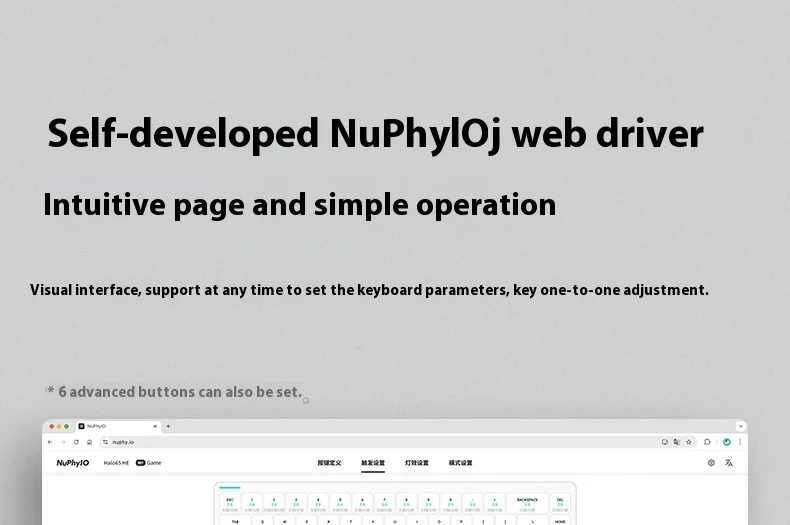Image resolution: width=790 pixels, height=525 pixels.
Task: Reload the nuphy.io page
Action: 76,442
